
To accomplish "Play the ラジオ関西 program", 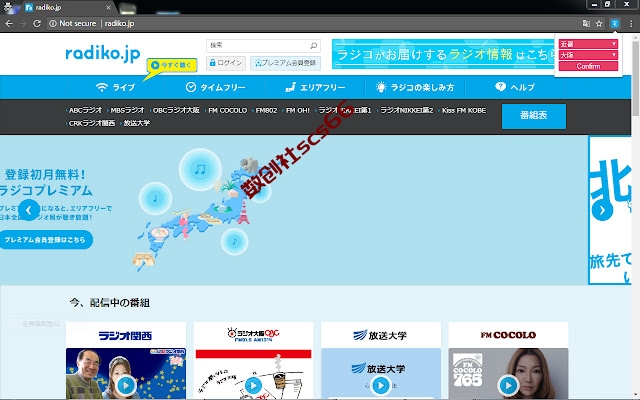I will [x=125, y=385].
